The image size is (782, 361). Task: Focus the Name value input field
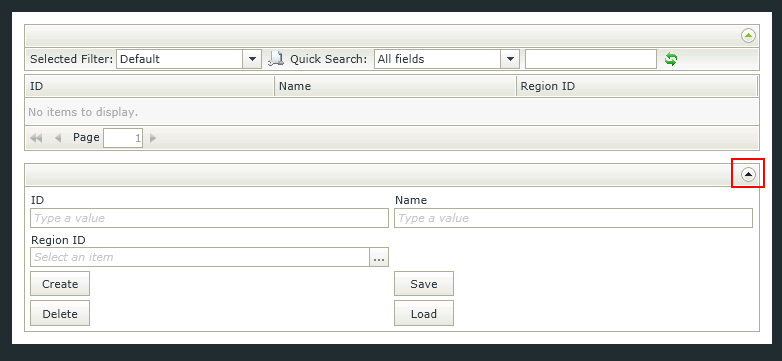pyautogui.click(x=574, y=218)
